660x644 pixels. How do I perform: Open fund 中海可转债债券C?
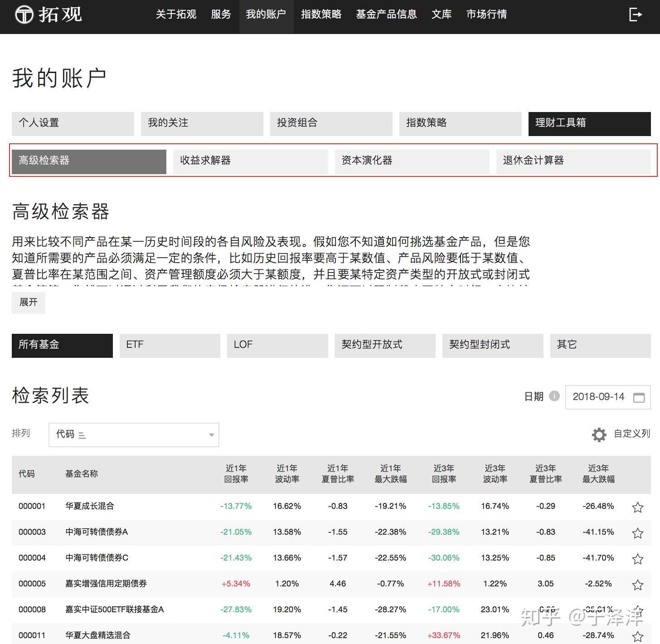[x=97, y=558]
